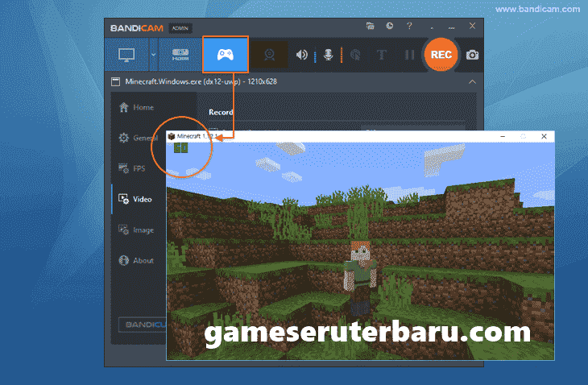Close the Minecraft window
Viewport: 588px width, 385px height.
[544, 136]
